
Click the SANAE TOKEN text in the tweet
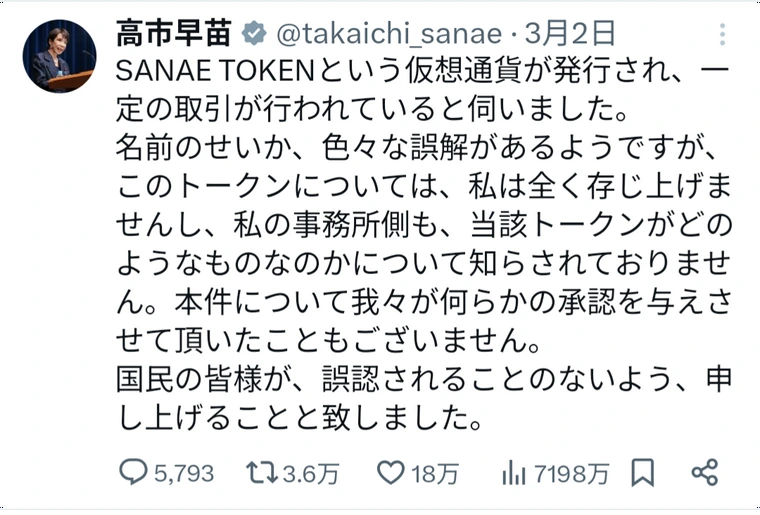click(x=216, y=71)
